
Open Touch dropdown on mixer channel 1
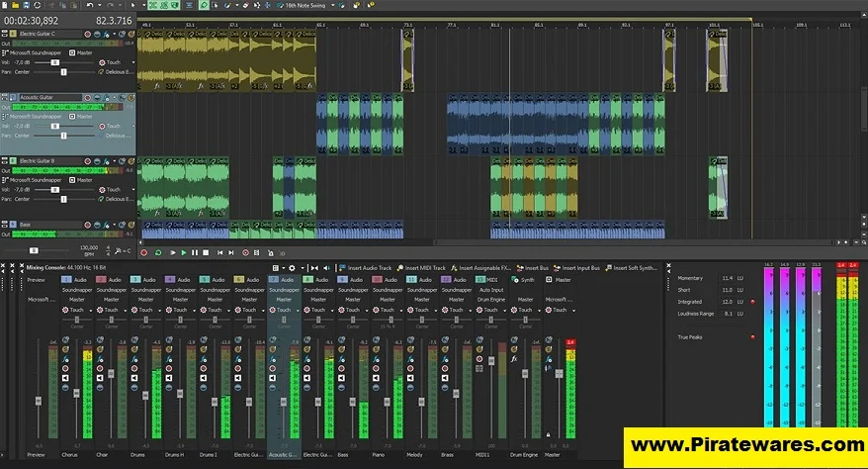tap(91, 310)
